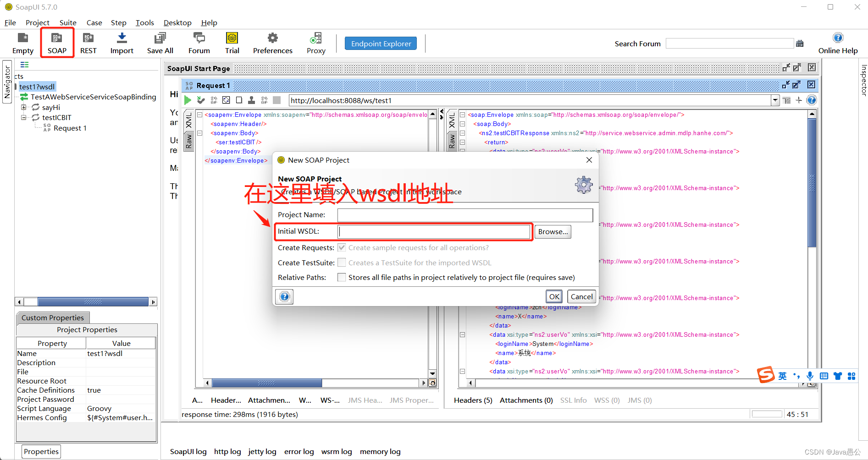Close the Request 1 internal window
Screen dimensions: 868x460
(811, 85)
